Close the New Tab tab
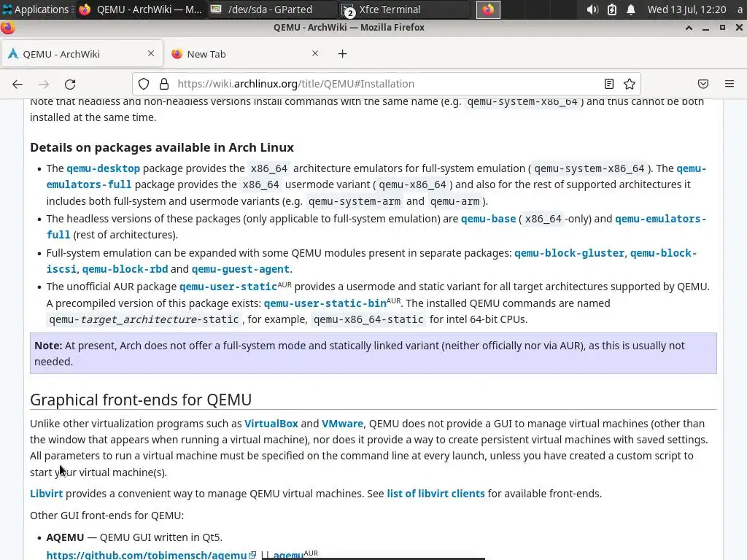Image resolution: width=747 pixels, height=560 pixels. 315,53
